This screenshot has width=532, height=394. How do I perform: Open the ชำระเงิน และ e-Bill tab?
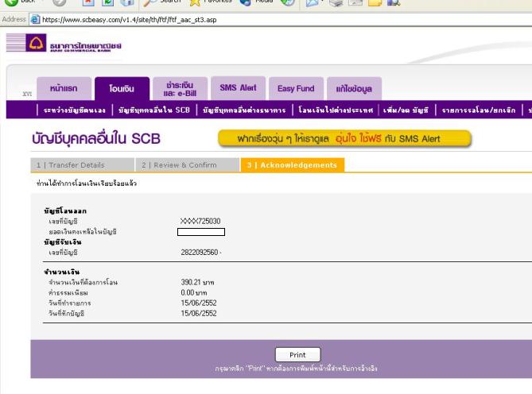click(x=180, y=89)
